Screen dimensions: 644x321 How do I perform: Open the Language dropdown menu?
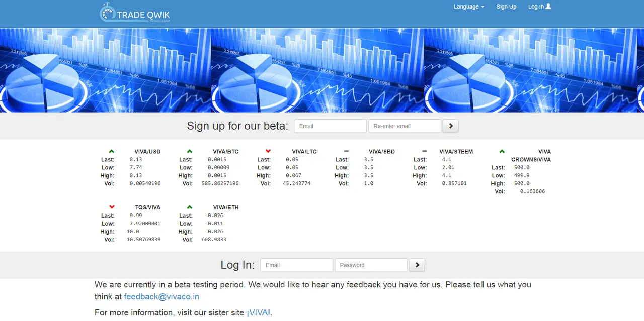468,7
